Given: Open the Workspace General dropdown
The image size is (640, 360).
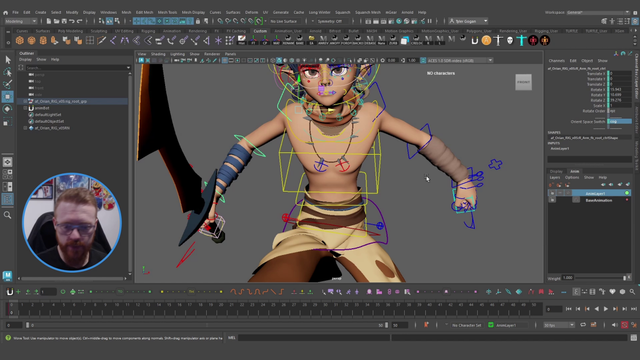Looking at the screenshot, I should [x=598, y=13].
